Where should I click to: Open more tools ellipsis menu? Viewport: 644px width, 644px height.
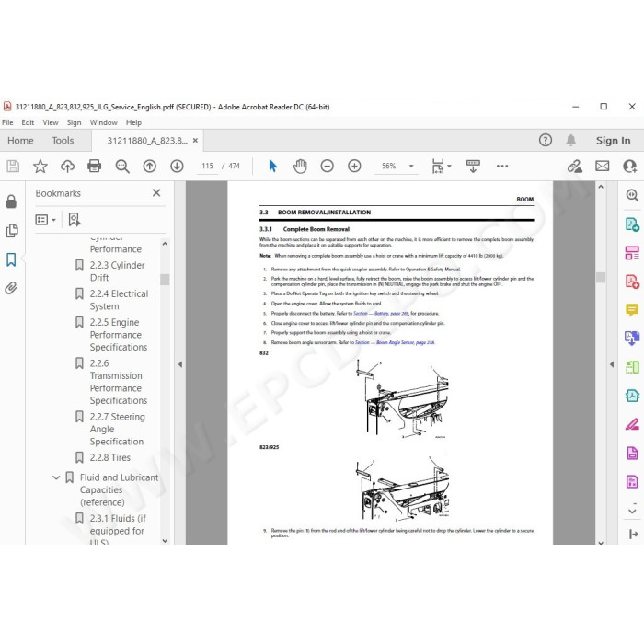point(502,166)
